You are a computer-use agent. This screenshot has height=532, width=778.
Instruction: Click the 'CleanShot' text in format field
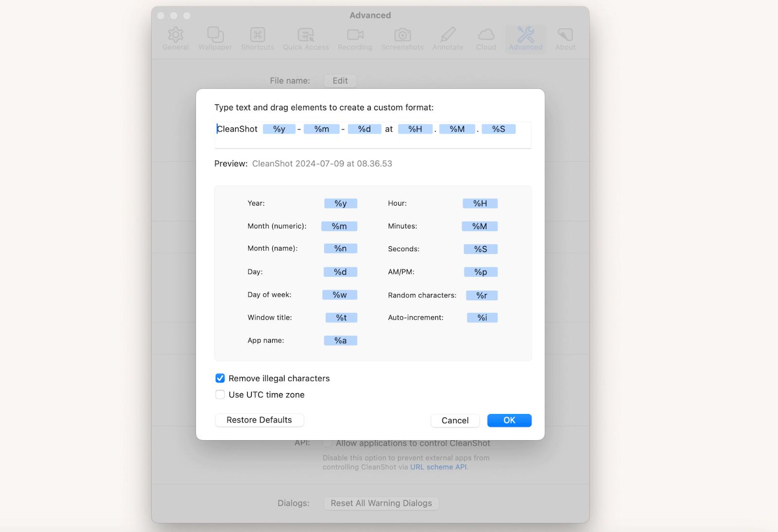coord(237,129)
